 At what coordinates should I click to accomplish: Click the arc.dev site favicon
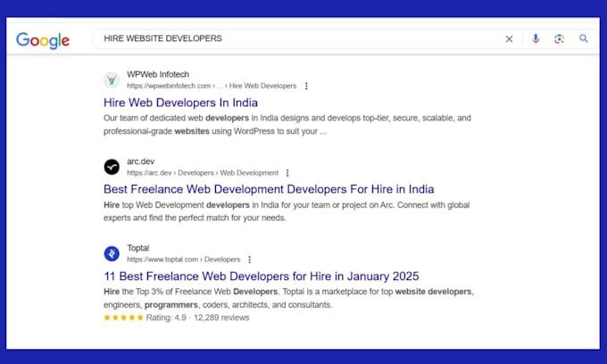coord(112,167)
